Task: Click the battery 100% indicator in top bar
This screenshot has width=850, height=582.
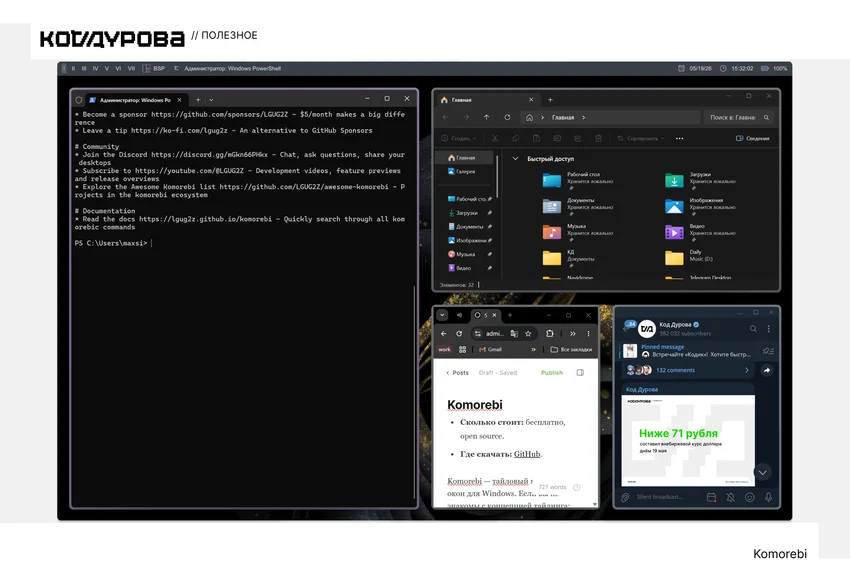Action: pyautogui.click(x=774, y=68)
